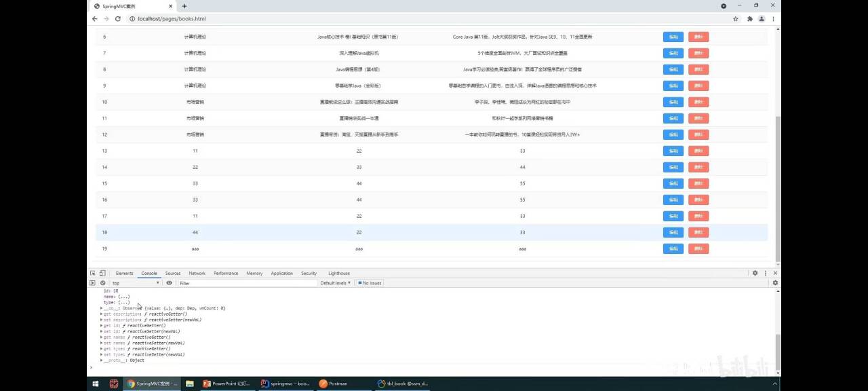Click the page's vertical scrollbar thumb
Image resolution: width=868 pixels, height=391 pixels.
[x=778, y=188]
